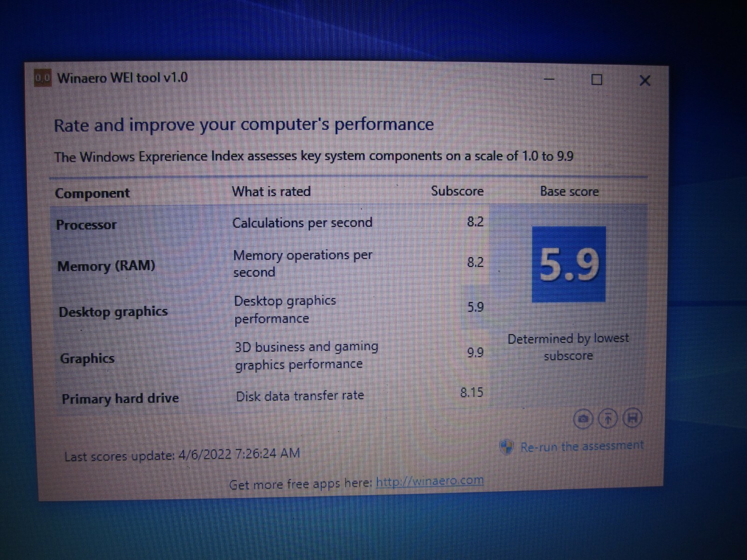
Task: Upload scores with the arrow-up icon
Action: coord(607,419)
